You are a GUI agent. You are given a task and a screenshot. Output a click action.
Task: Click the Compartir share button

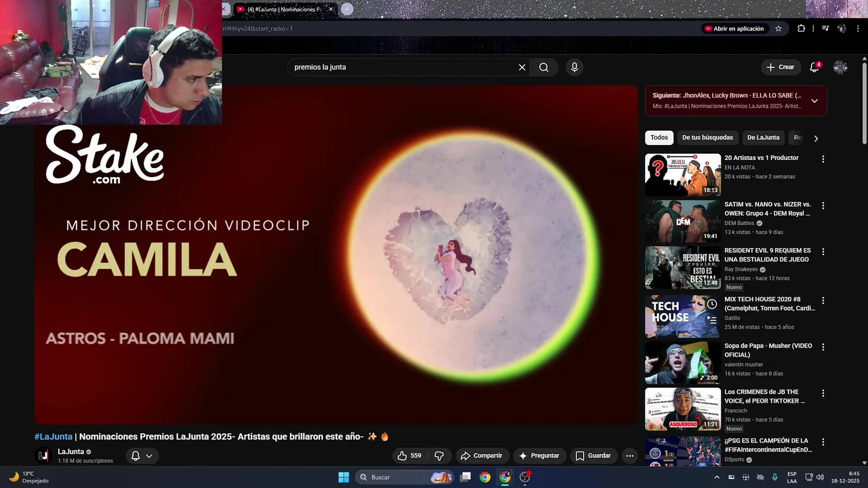[482, 455]
